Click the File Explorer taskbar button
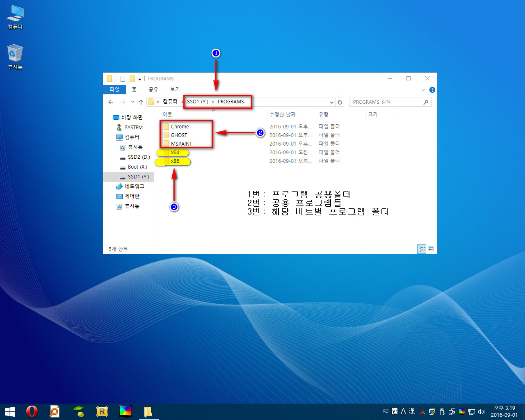The image size is (525, 420). coord(148,411)
